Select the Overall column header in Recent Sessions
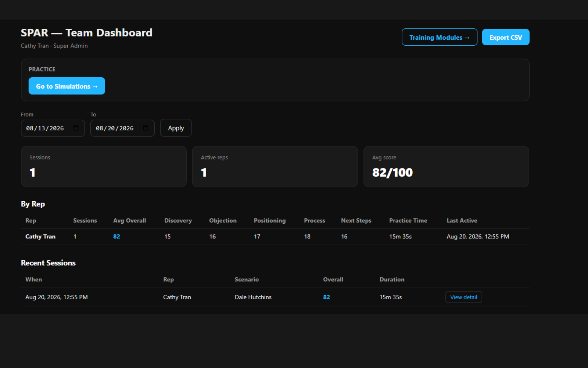Image resolution: width=588 pixels, height=368 pixels. [x=333, y=279]
